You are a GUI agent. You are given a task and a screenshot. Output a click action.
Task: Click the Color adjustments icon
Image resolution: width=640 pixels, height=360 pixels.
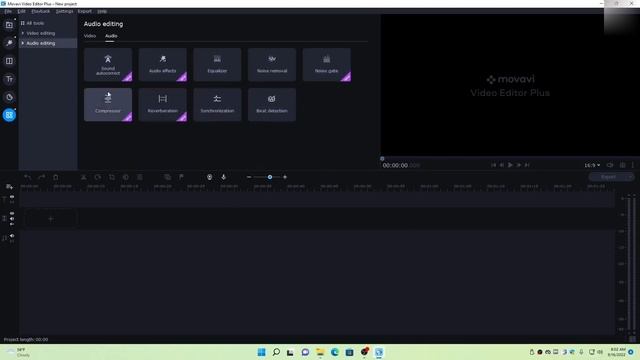(126, 177)
